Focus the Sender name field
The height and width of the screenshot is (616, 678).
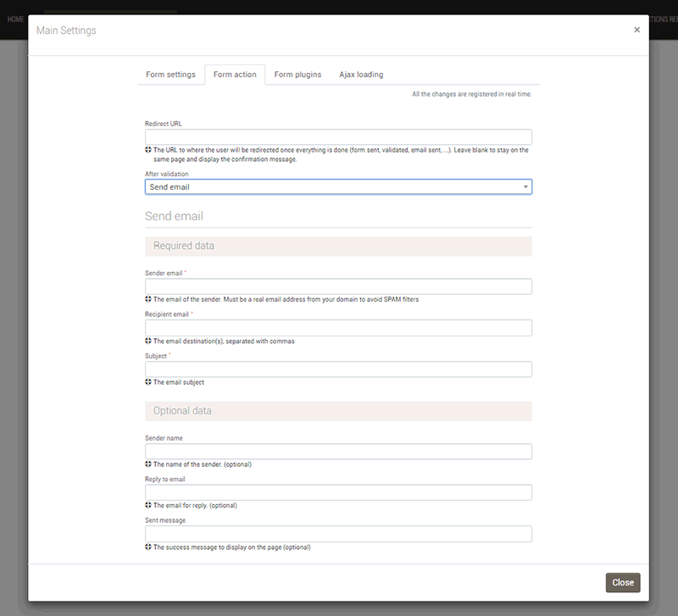point(338,452)
